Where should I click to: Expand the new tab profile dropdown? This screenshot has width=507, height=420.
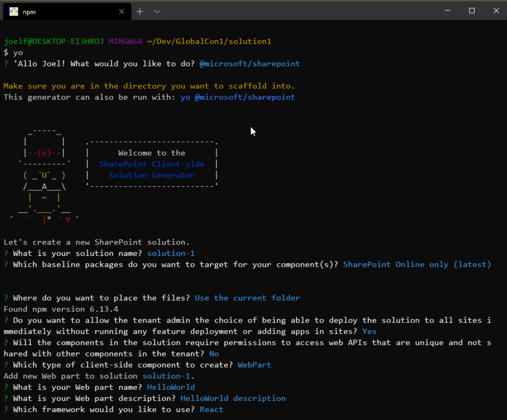(157, 12)
